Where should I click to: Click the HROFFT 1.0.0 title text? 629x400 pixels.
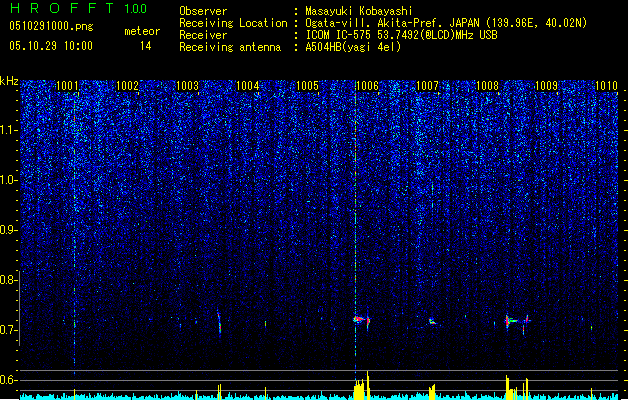tap(78, 8)
